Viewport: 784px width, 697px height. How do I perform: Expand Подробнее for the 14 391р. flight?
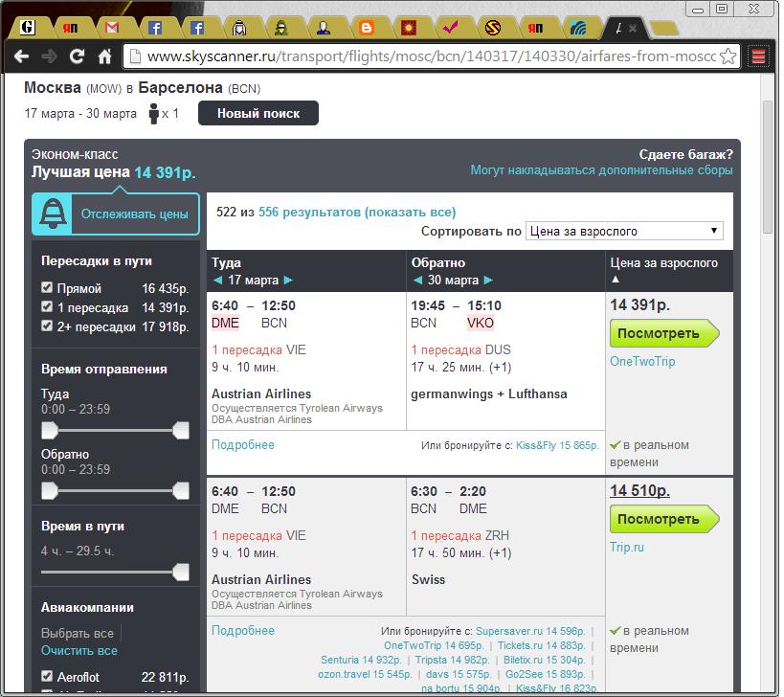tap(243, 445)
